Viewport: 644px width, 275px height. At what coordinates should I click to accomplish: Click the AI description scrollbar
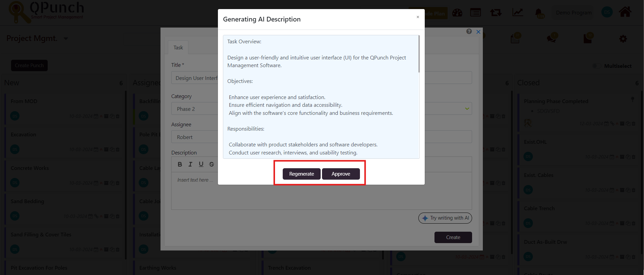point(419,54)
